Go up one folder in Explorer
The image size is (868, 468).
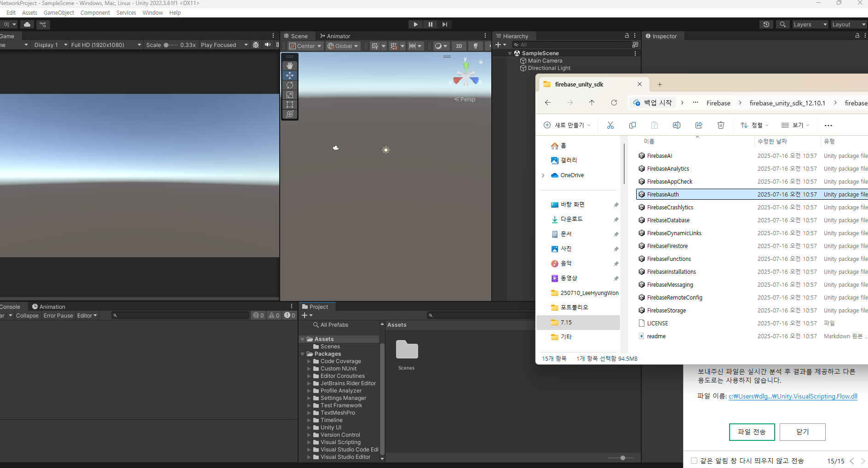coord(592,103)
